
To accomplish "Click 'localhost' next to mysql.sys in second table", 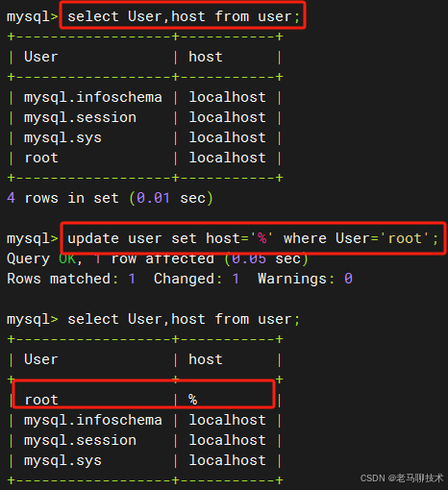I will click(x=227, y=460).
